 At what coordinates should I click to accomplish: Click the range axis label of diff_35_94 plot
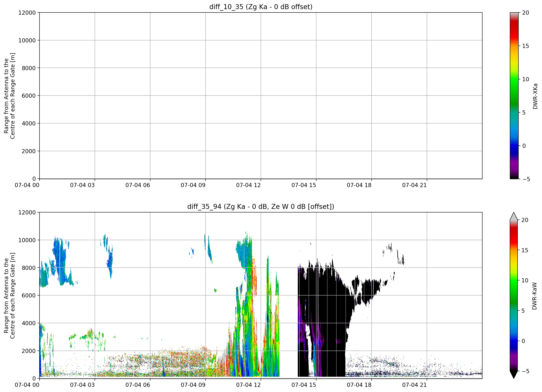10,295
